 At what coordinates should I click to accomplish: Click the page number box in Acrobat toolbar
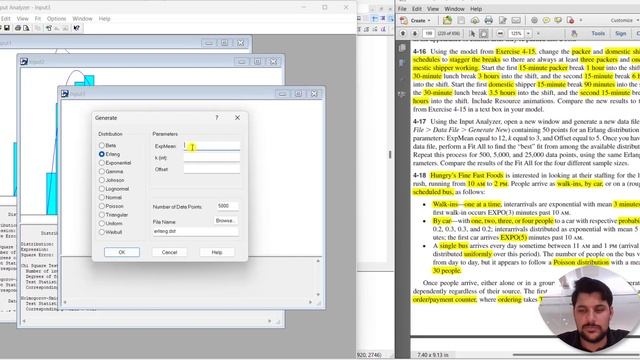pyautogui.click(x=428, y=33)
